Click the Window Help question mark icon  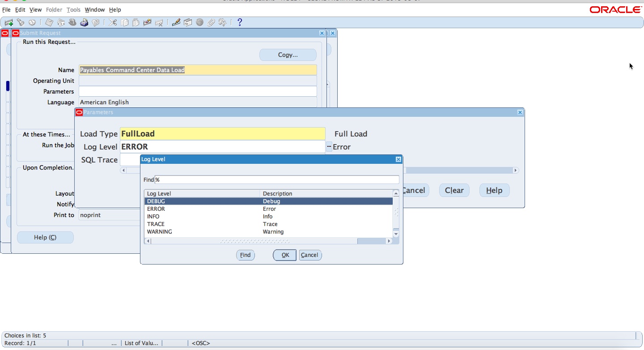(x=240, y=22)
